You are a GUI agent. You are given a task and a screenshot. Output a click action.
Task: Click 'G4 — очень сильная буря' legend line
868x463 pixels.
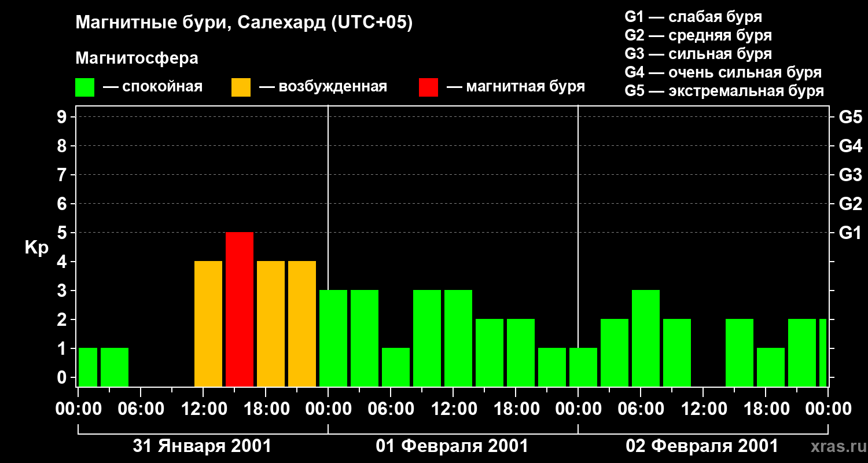pos(723,72)
